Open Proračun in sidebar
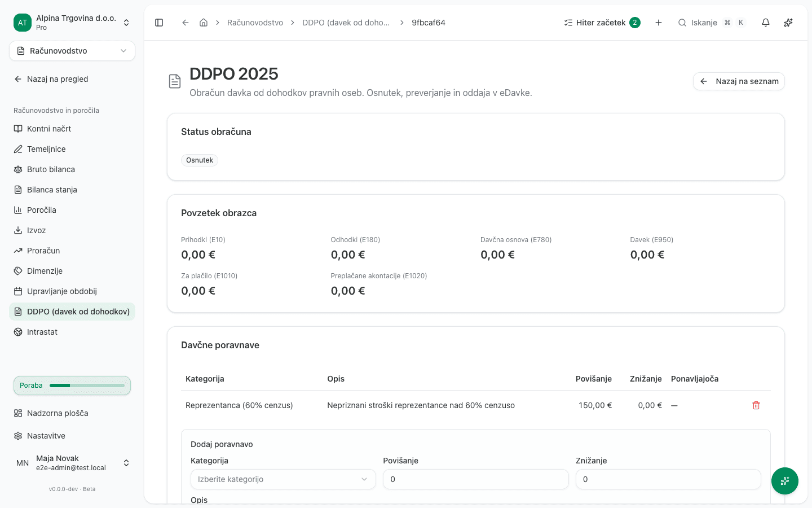Screen dimensions: 812x508 pyautogui.click(x=72, y=251)
